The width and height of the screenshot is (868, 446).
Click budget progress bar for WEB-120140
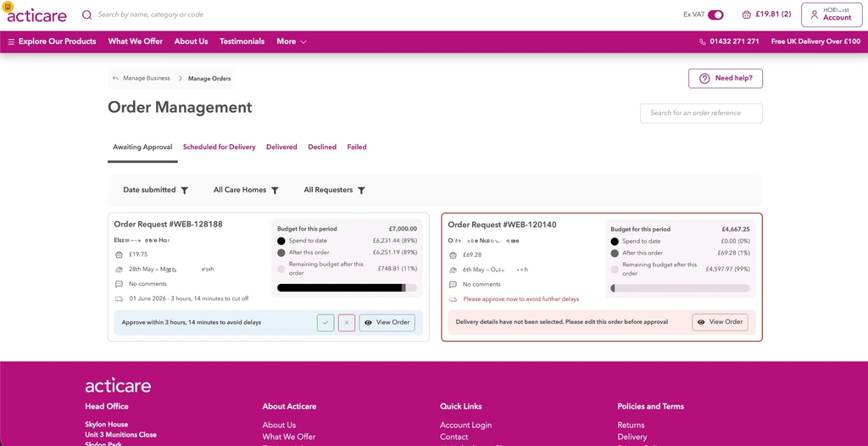(681, 288)
